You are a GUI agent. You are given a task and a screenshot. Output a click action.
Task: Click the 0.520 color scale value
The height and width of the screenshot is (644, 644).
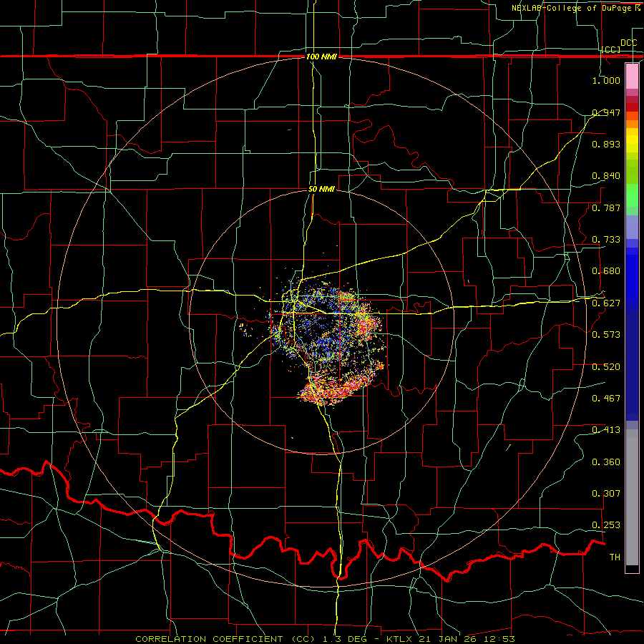606,367
